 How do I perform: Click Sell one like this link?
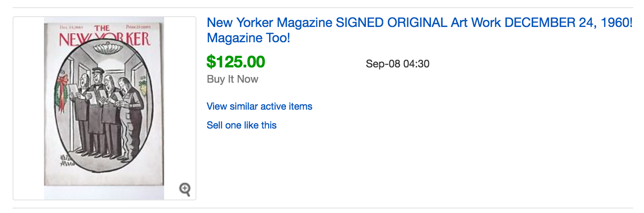click(241, 125)
